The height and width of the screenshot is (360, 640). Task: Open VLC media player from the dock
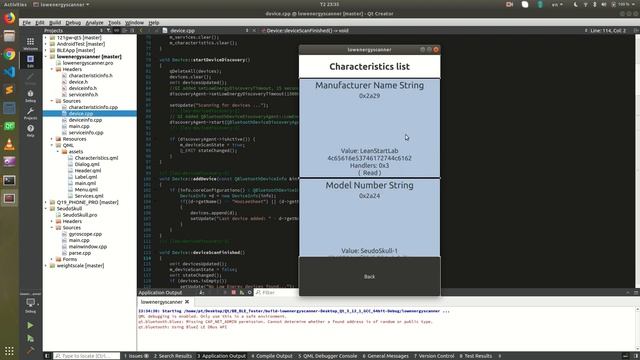click(x=9, y=144)
